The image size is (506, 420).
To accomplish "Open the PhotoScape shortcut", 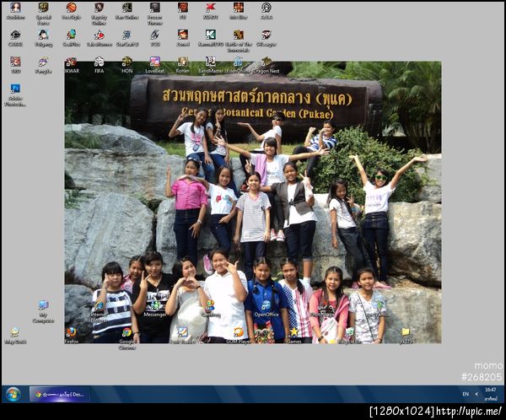I will (322, 309).
